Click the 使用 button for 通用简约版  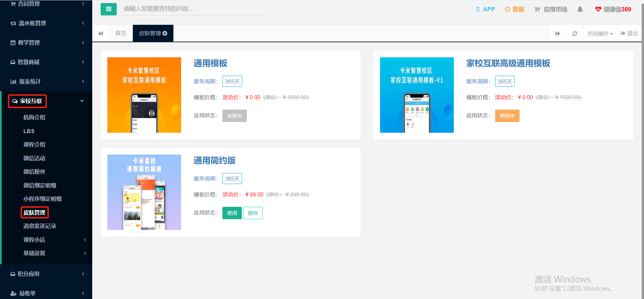pyautogui.click(x=232, y=213)
